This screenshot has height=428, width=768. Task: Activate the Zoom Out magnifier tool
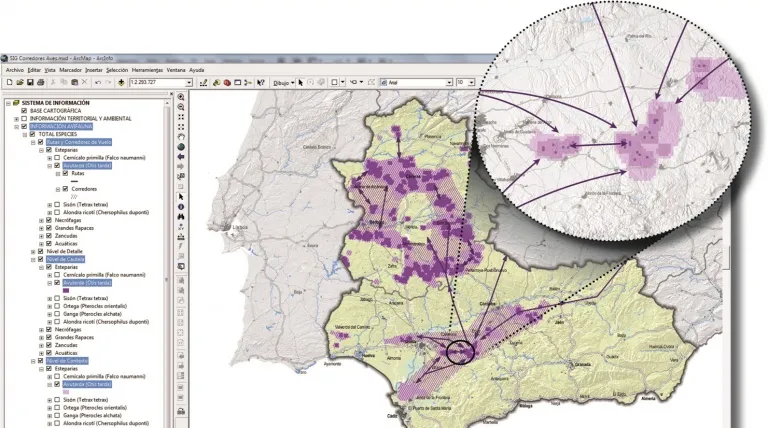(181, 107)
